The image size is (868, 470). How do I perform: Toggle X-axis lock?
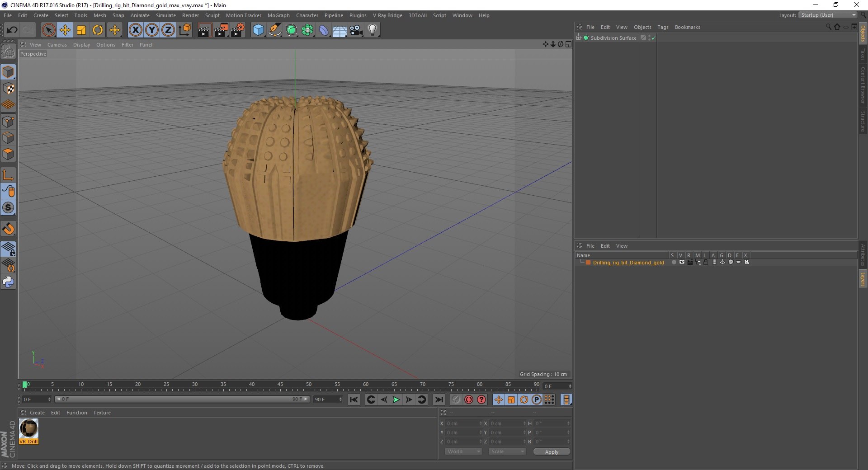point(135,30)
